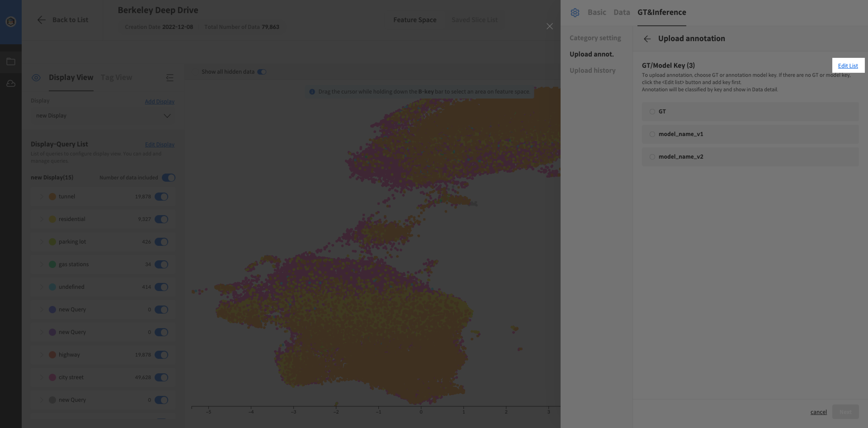Click the Edit List link

848,66
